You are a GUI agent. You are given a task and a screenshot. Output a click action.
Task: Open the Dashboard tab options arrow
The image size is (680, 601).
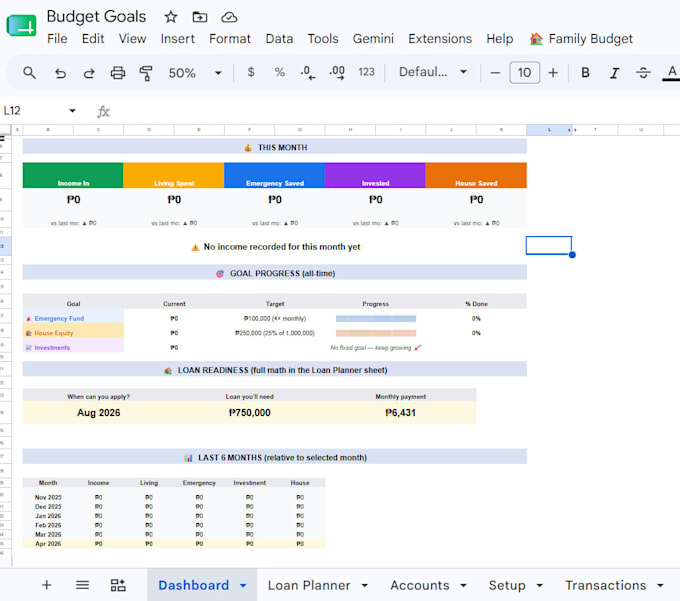click(x=243, y=586)
